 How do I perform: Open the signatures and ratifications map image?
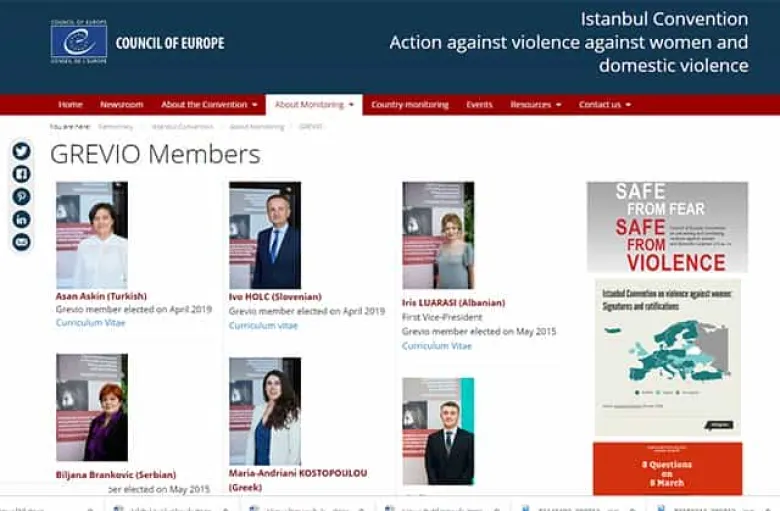point(667,357)
